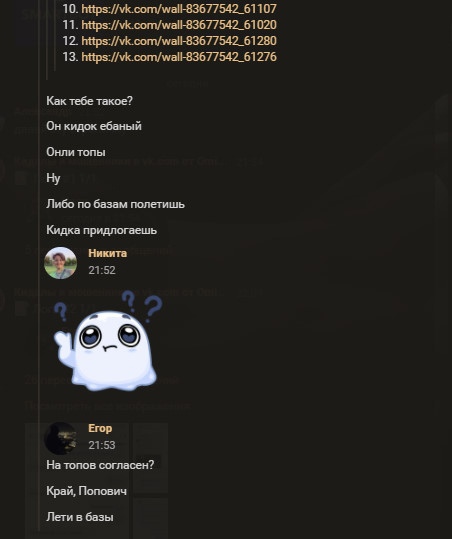452x539 pixels.
Task: Click the 21:53 message timestamp
Action: click(x=102, y=445)
